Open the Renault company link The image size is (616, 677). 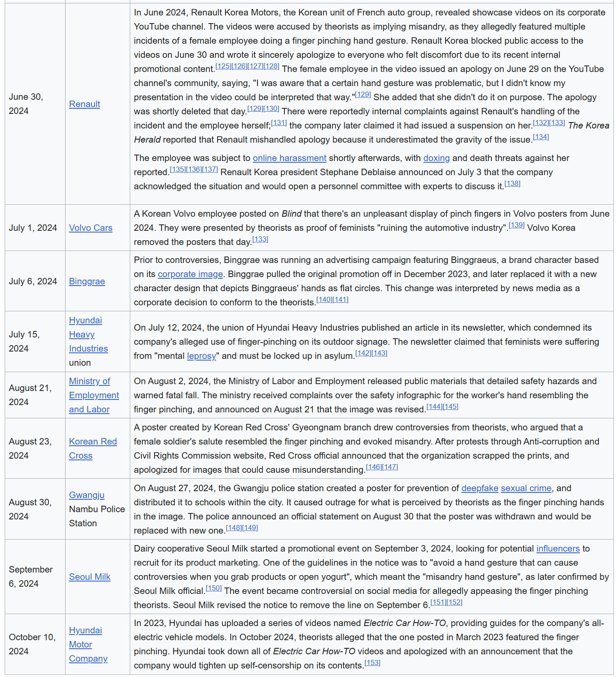pos(84,104)
